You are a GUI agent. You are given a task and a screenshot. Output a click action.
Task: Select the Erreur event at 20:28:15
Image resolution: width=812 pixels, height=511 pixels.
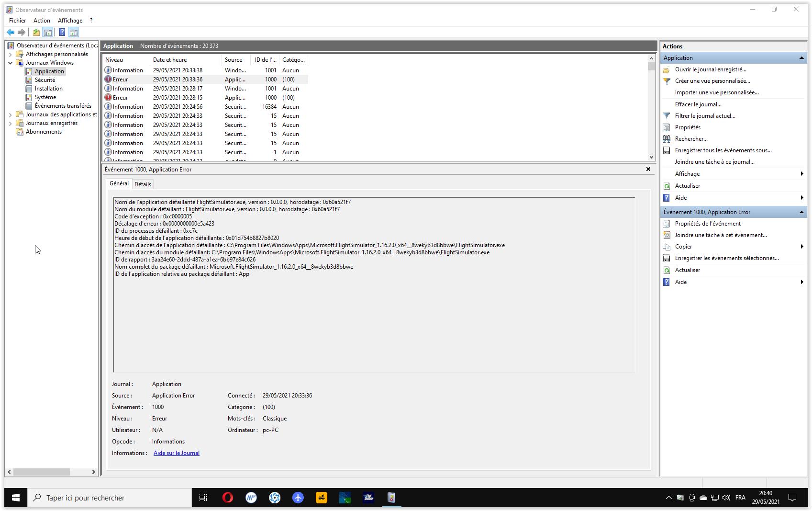pos(206,98)
